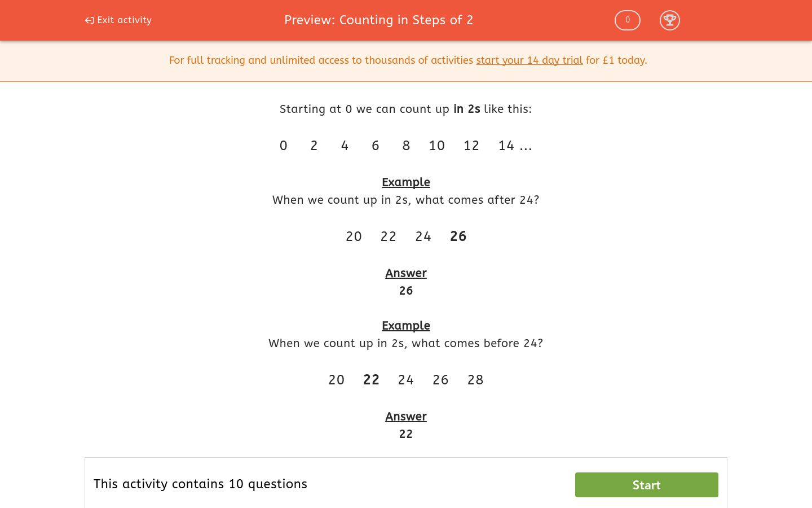Click number 8 in the counting sequence
Screen dimensions: 812x508
click(x=406, y=146)
